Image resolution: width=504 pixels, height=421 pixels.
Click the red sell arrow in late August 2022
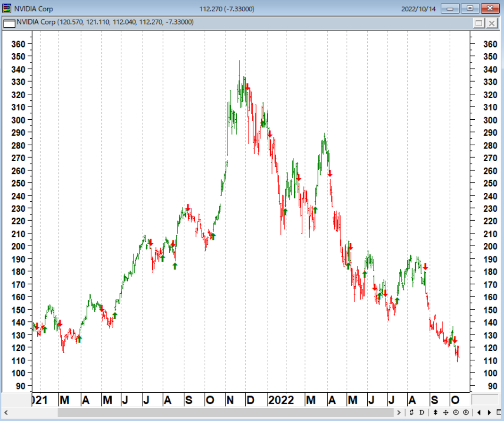point(425,266)
